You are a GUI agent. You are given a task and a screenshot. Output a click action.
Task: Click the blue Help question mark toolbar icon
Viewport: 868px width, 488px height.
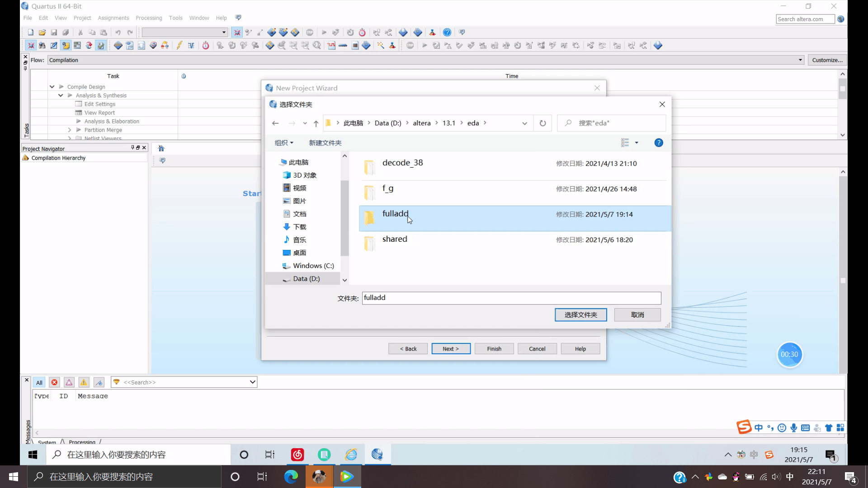(x=447, y=33)
